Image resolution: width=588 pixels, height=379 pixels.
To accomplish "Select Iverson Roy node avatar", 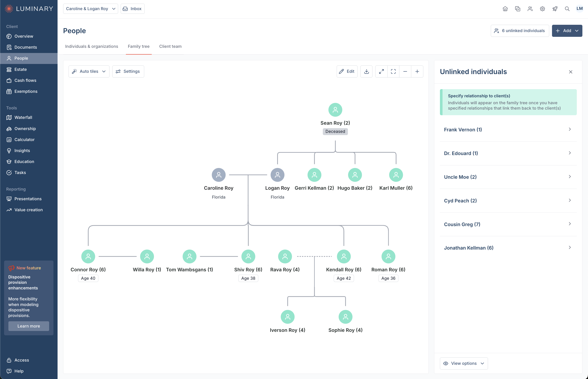I will pos(288,317).
